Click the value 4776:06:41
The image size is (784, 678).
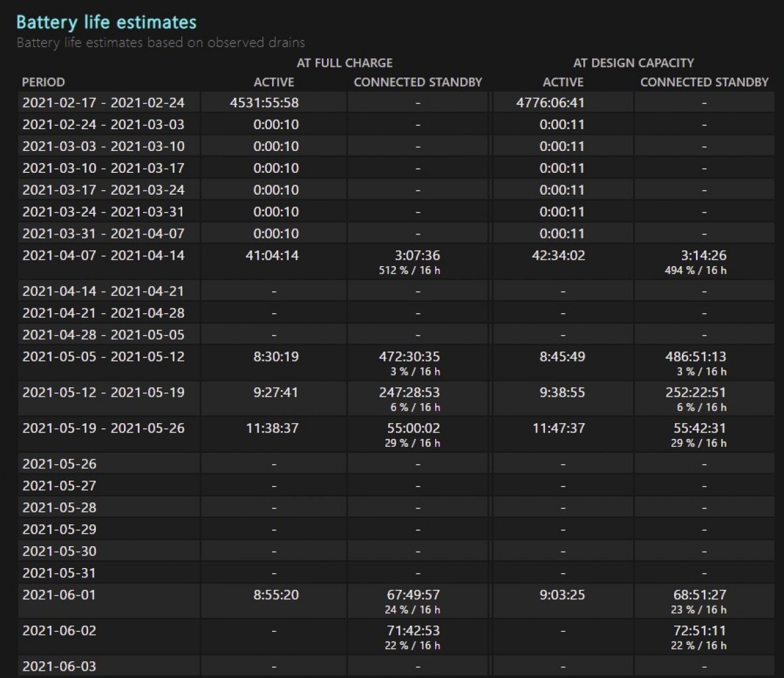pos(550,103)
